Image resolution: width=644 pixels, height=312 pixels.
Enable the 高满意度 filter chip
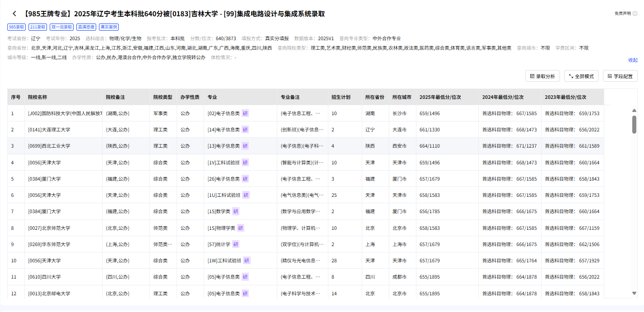[x=86, y=27]
